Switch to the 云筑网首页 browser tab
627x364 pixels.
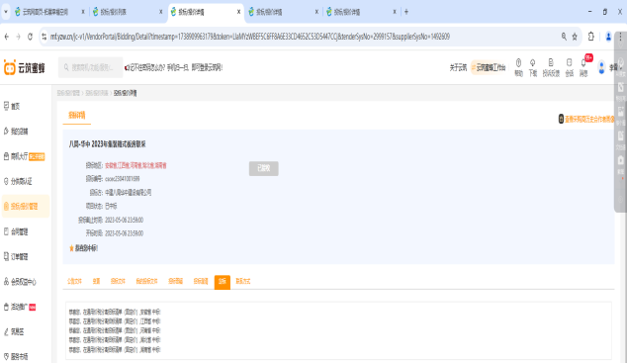(x=45, y=12)
